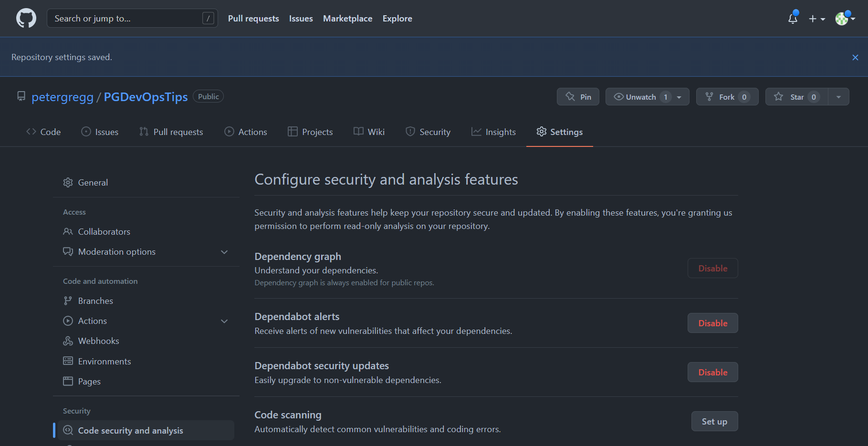Viewport: 868px width, 446px height.
Task: Switch to the Wiki tab
Action: (369, 132)
